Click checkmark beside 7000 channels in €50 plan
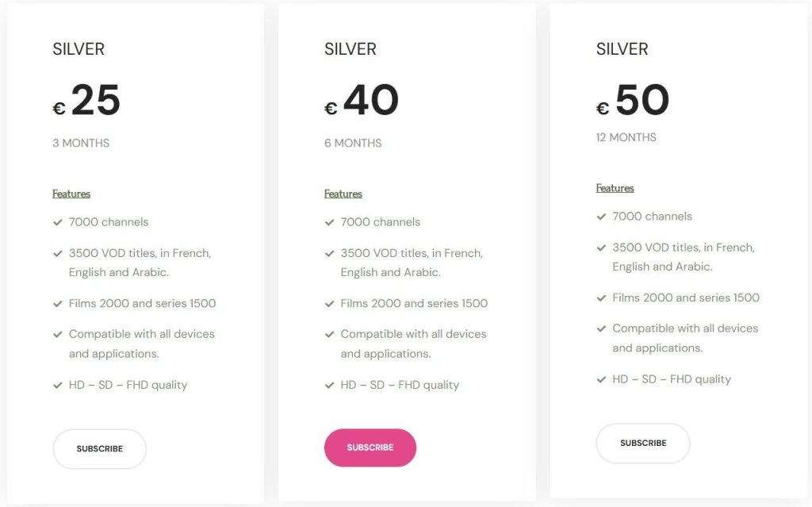Screen dimensions: 812x507 click(602, 217)
